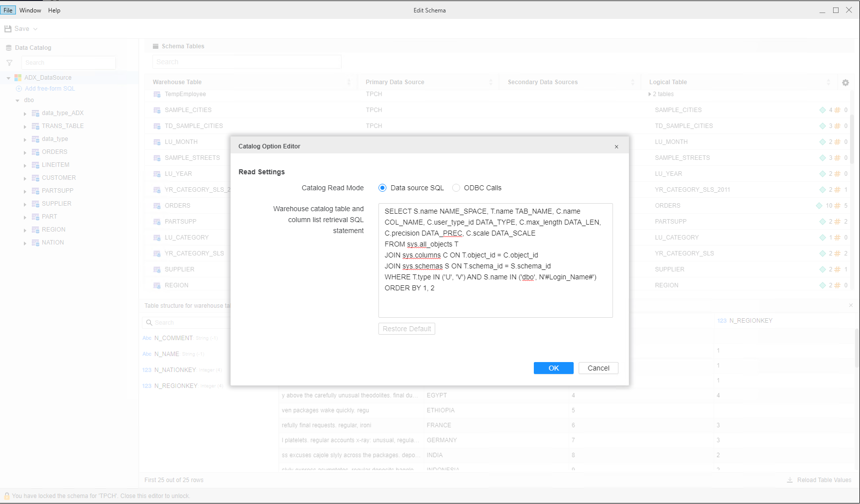Click the table icon next to TempEmployee

click(x=156, y=94)
